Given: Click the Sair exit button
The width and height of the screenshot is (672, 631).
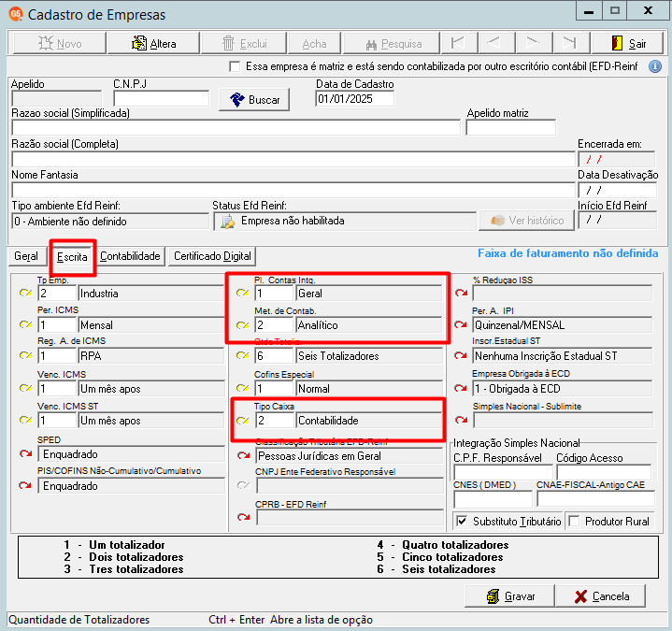Looking at the screenshot, I should click(x=628, y=43).
